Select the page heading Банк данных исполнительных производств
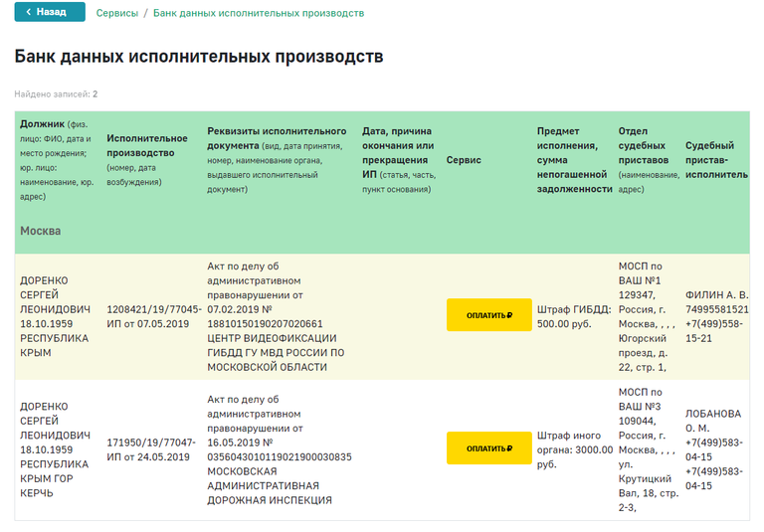The width and height of the screenshot is (764, 532). [199, 57]
